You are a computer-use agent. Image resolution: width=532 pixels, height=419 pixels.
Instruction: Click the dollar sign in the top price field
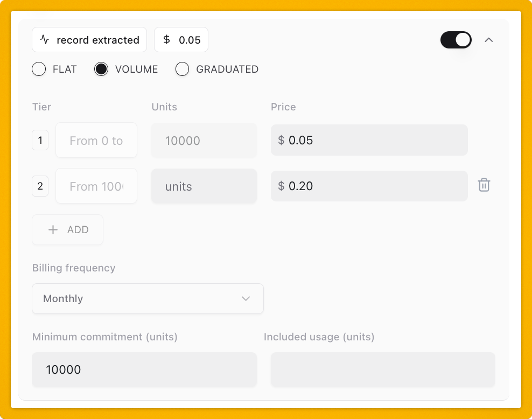pos(167,39)
